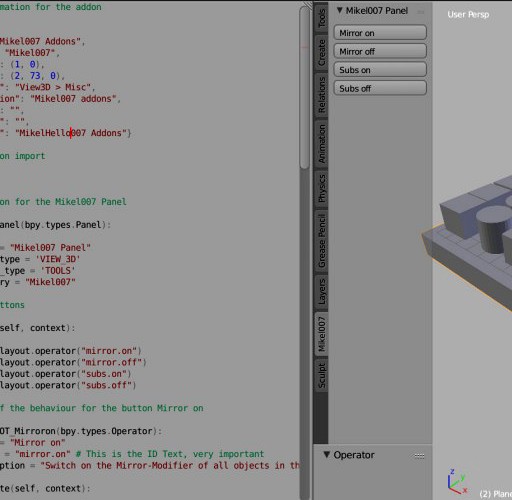Viewport: 512px width, 500px height.
Task: Click the "Mikel007 Panel" string in code
Action: point(50,248)
